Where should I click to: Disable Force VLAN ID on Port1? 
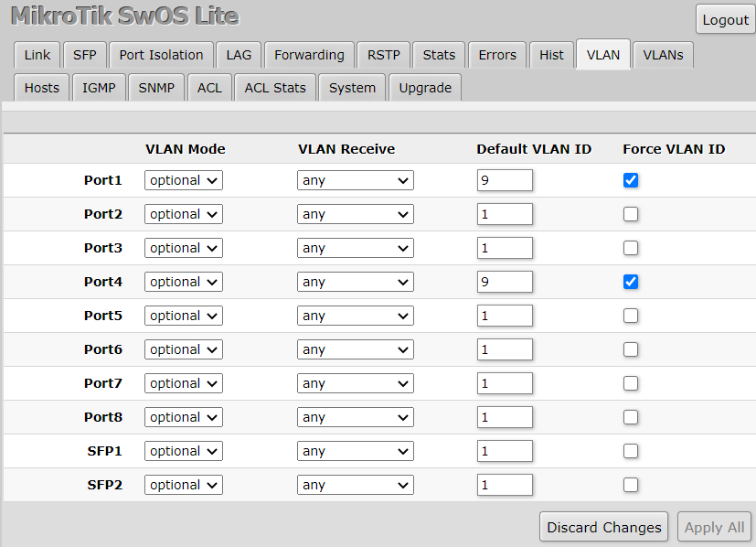[x=631, y=180]
